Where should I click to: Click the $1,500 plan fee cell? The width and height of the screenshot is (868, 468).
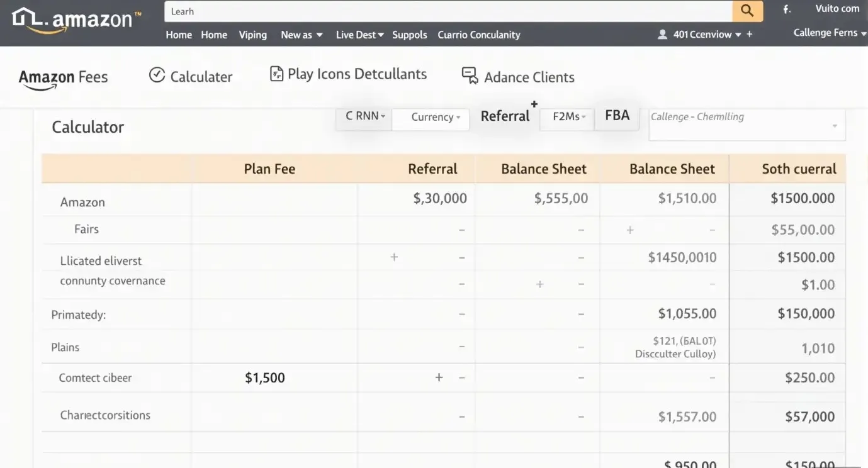tap(265, 377)
